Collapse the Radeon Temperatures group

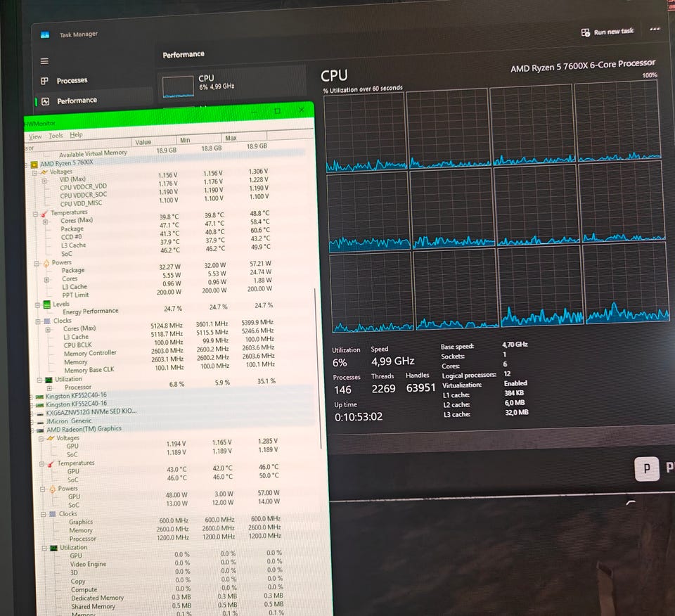coord(42,464)
